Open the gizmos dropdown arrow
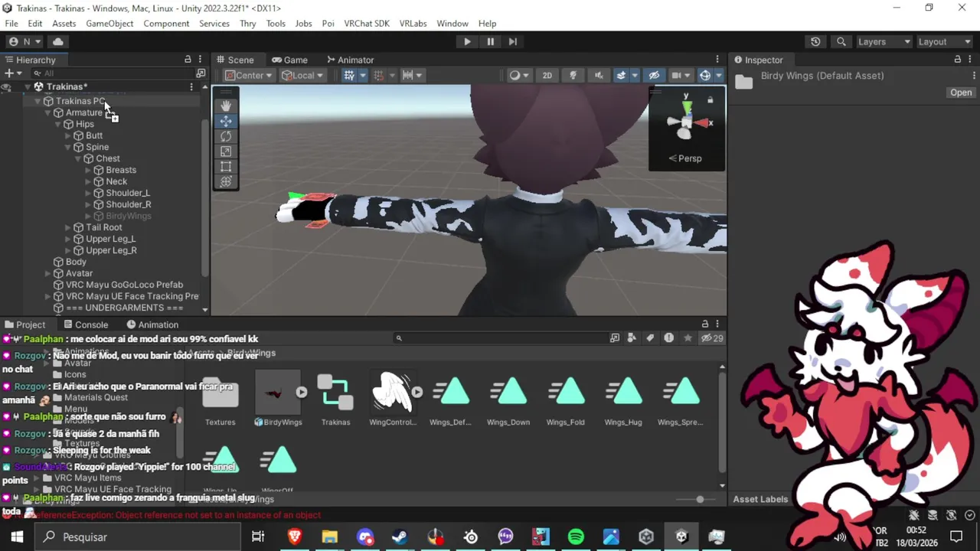Image resolution: width=980 pixels, height=551 pixels. (x=718, y=75)
